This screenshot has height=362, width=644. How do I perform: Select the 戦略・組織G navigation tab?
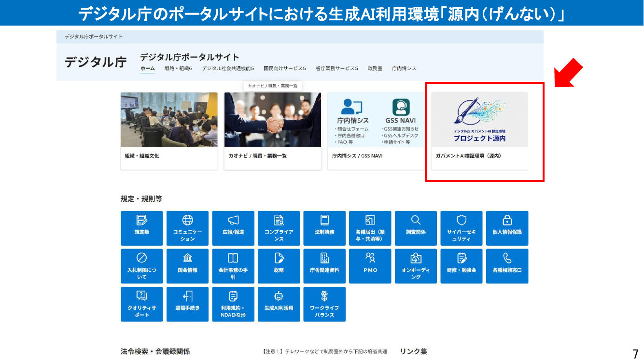coord(179,69)
